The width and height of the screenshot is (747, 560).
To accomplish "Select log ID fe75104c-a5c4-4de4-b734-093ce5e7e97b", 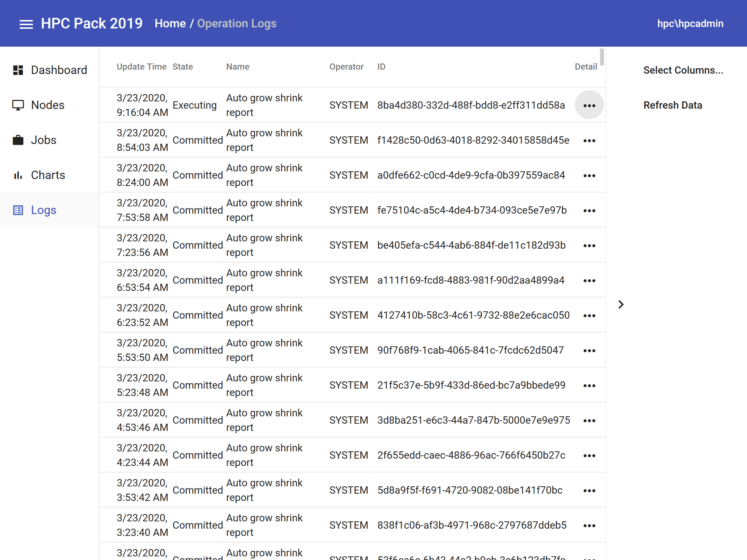I will (x=472, y=210).
